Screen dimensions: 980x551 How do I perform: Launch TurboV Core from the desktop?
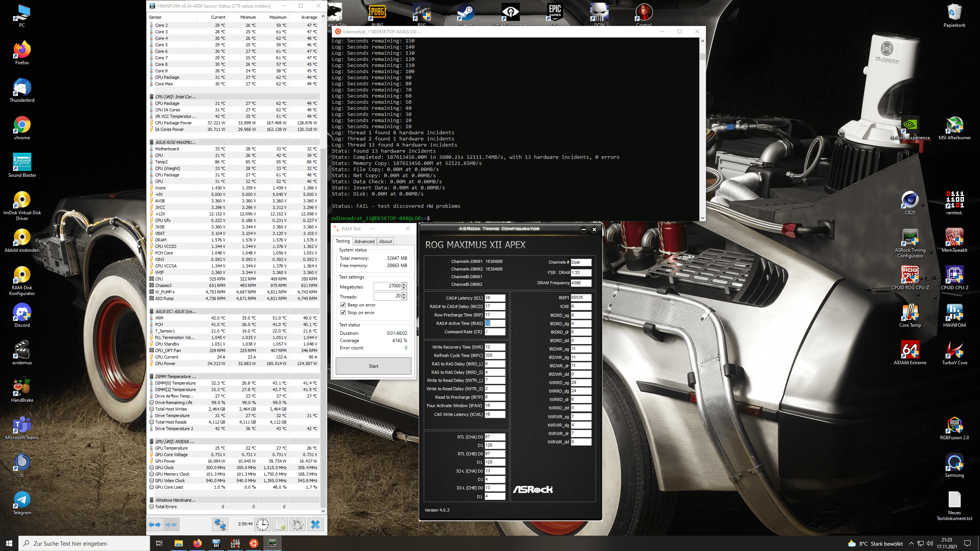tap(954, 353)
